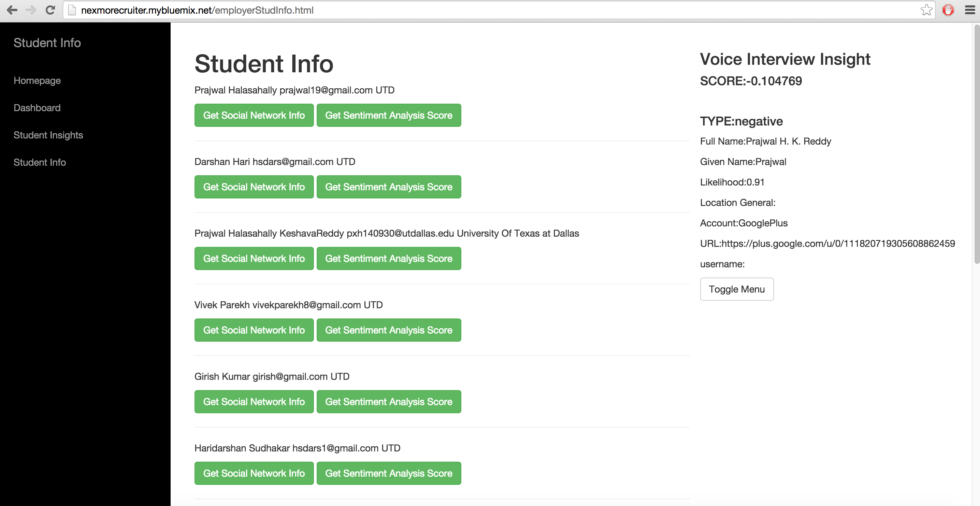The height and width of the screenshot is (506, 980).
Task: Click the Student Info sidebar brand title
Action: point(47,43)
